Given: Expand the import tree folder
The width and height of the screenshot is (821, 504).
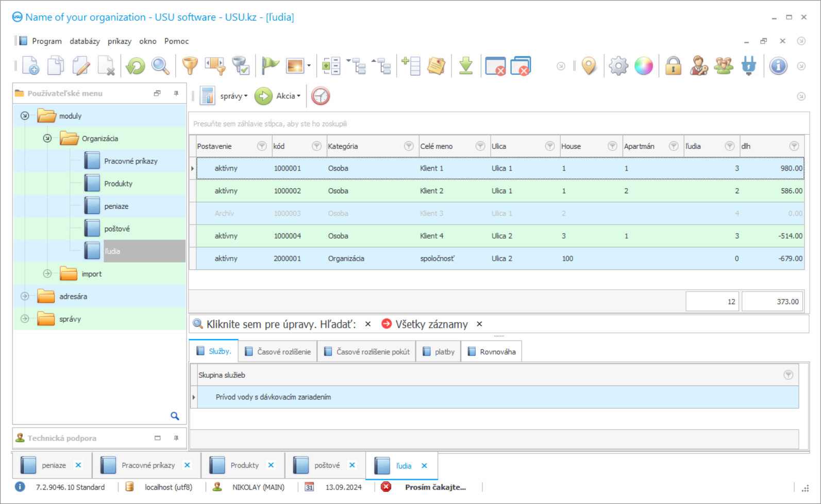Looking at the screenshot, I should pyautogui.click(x=47, y=274).
